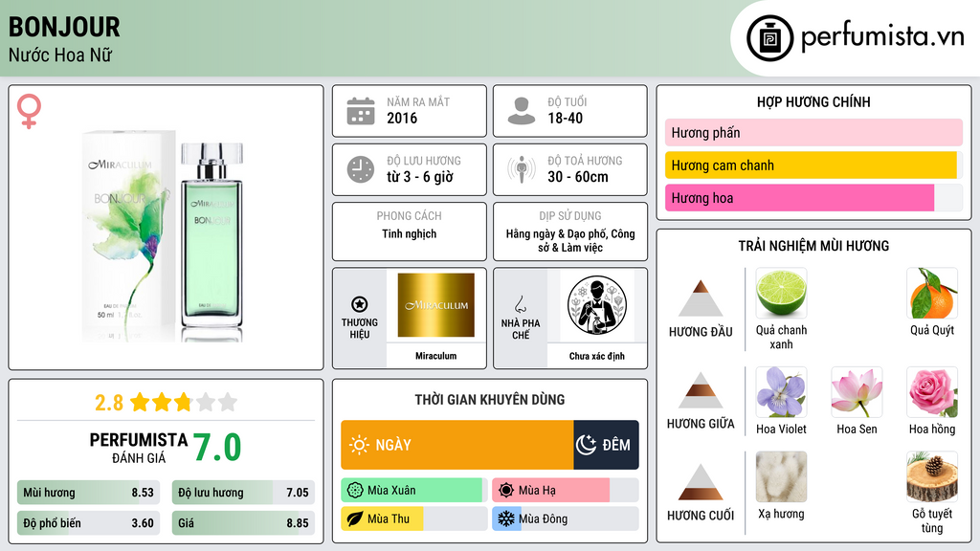The height and width of the screenshot is (551, 980).
Task: Click the perfumista.vn site name text
Action: pos(882,37)
